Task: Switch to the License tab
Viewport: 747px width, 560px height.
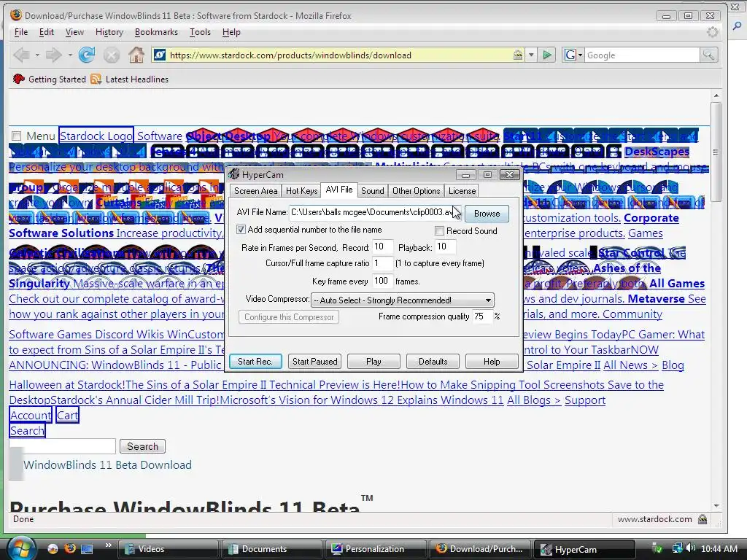Action: point(462,191)
